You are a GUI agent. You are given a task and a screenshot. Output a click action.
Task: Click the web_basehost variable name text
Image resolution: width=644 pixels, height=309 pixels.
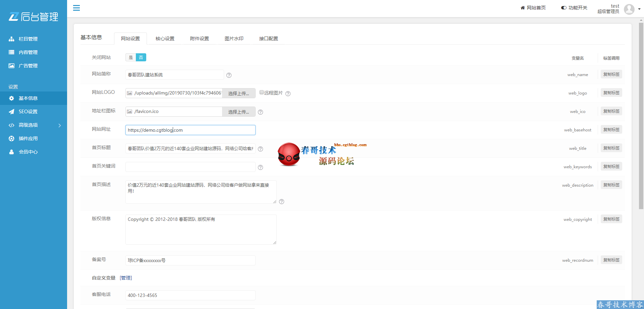[x=578, y=130]
